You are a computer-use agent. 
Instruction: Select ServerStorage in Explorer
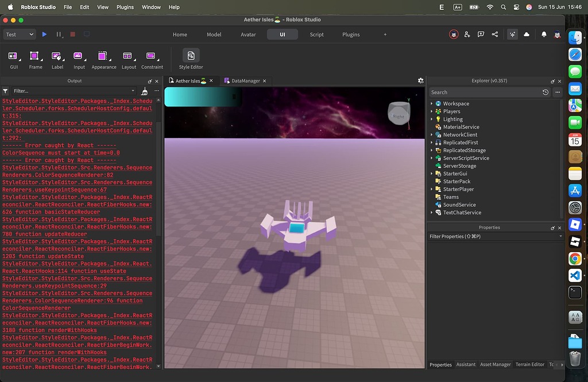[459, 166]
